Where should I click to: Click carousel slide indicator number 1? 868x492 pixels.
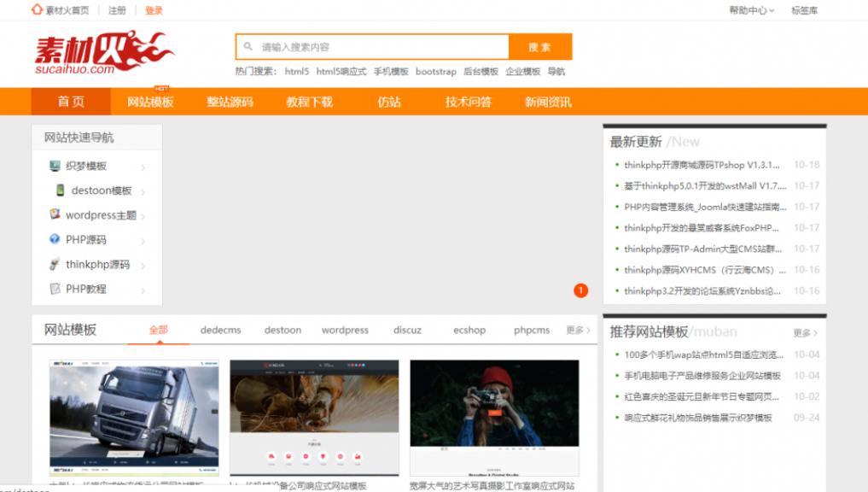click(x=581, y=291)
